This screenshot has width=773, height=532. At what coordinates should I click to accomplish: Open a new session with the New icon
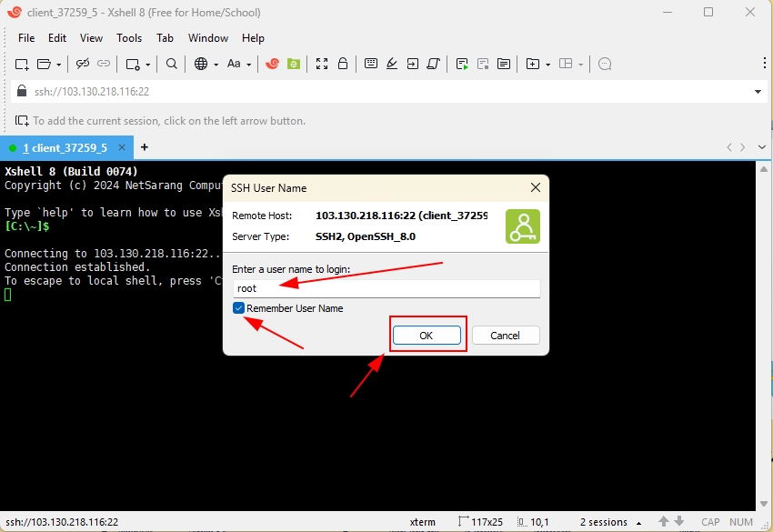pyautogui.click(x=21, y=64)
